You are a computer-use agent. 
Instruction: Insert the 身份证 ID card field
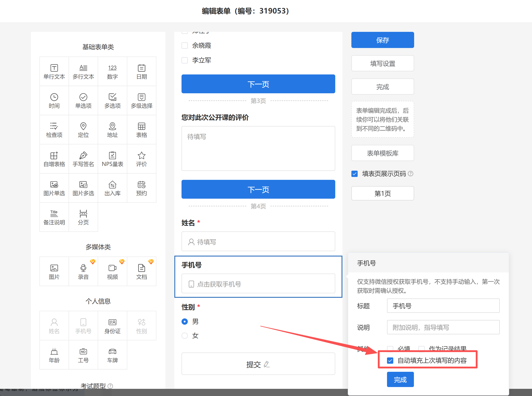pyautogui.click(x=112, y=326)
